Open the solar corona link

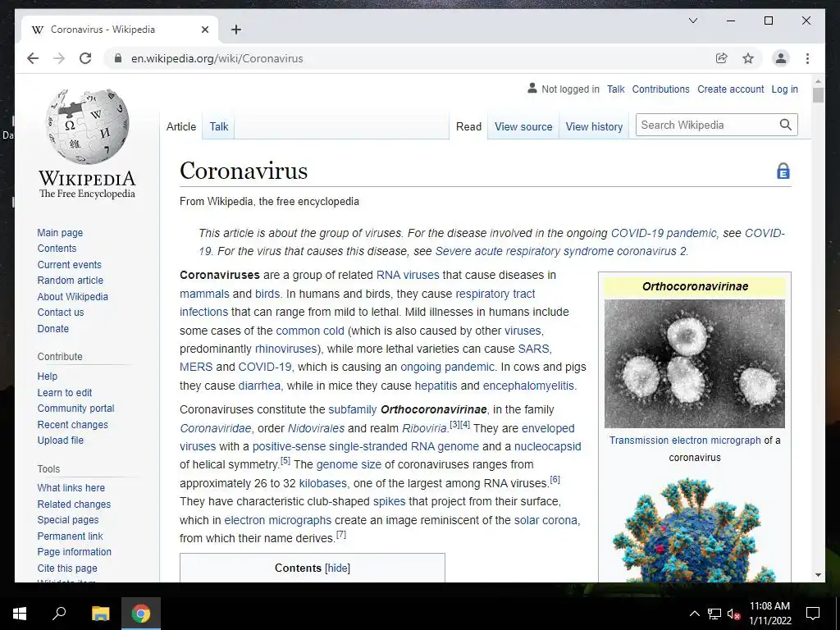546,520
